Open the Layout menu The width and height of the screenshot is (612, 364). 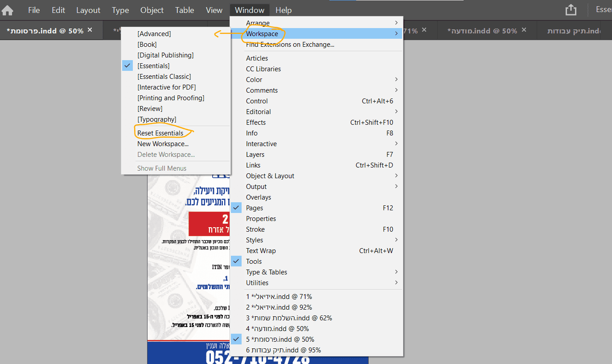click(x=88, y=10)
